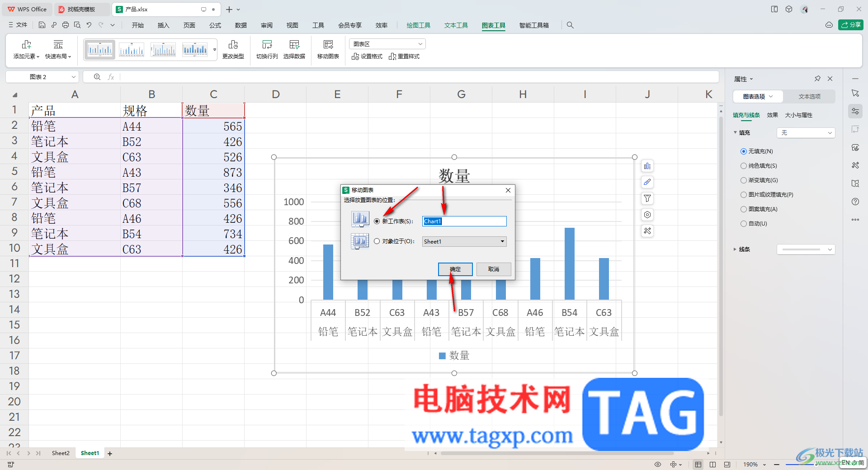Click the horizontal scrollbar at the bottom
Viewport: 868px width, 470px height.
click(556, 453)
